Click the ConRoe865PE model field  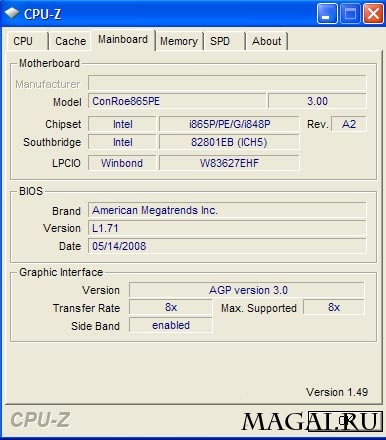pyautogui.click(x=177, y=101)
